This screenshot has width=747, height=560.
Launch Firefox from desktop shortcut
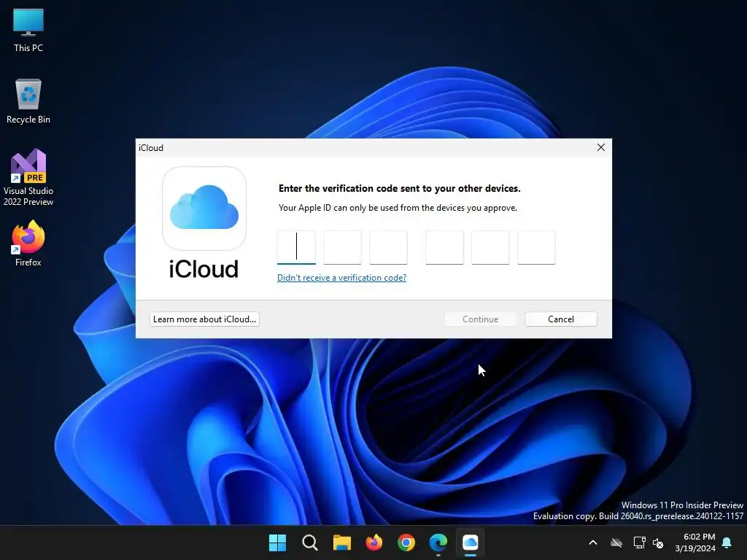point(28,244)
